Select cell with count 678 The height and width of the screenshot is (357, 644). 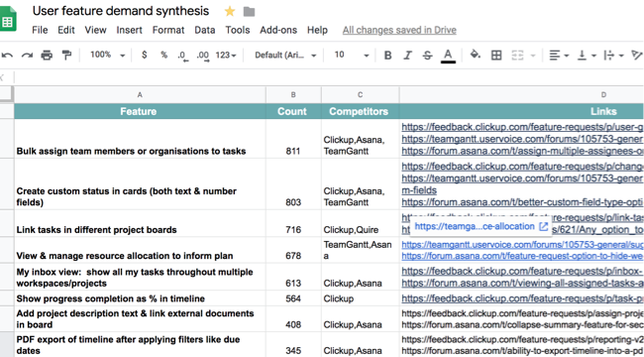click(293, 250)
